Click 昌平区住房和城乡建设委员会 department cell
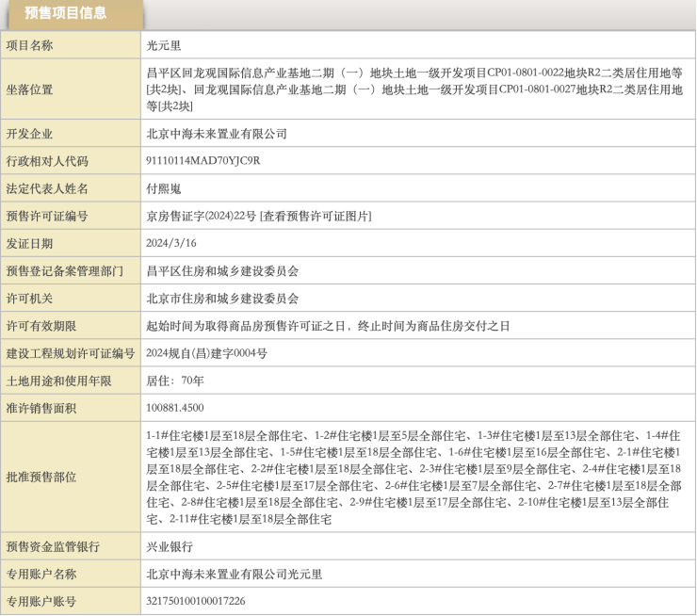The height and width of the screenshot is (616, 697). pyautogui.click(x=222, y=270)
